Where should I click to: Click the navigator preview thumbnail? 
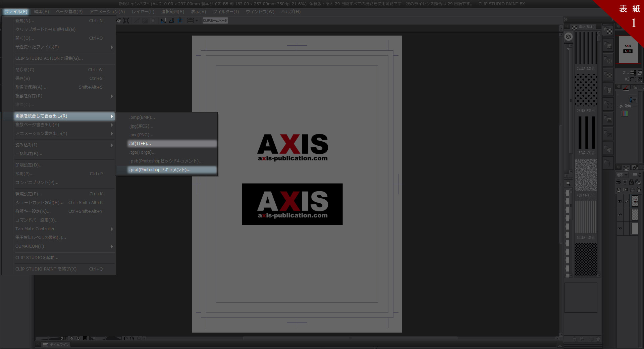coord(628,49)
